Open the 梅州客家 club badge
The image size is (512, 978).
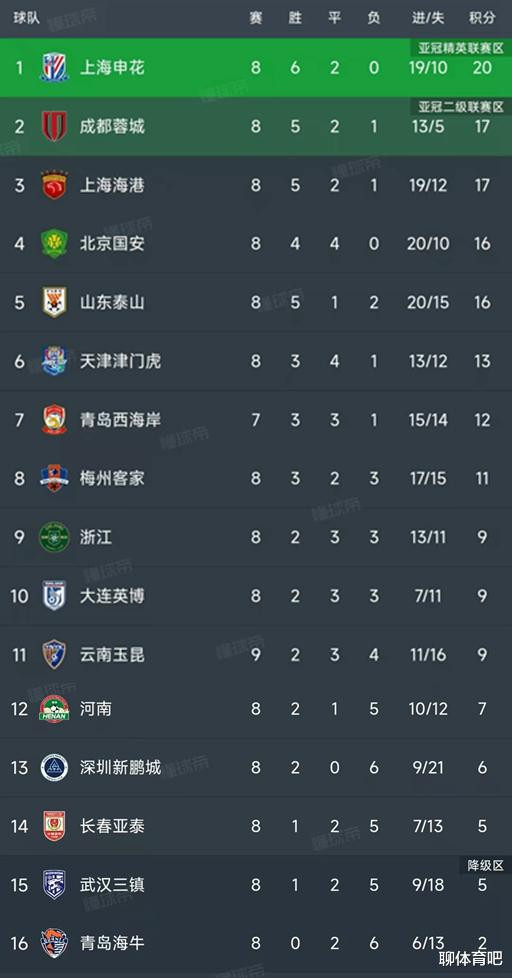click(54, 478)
